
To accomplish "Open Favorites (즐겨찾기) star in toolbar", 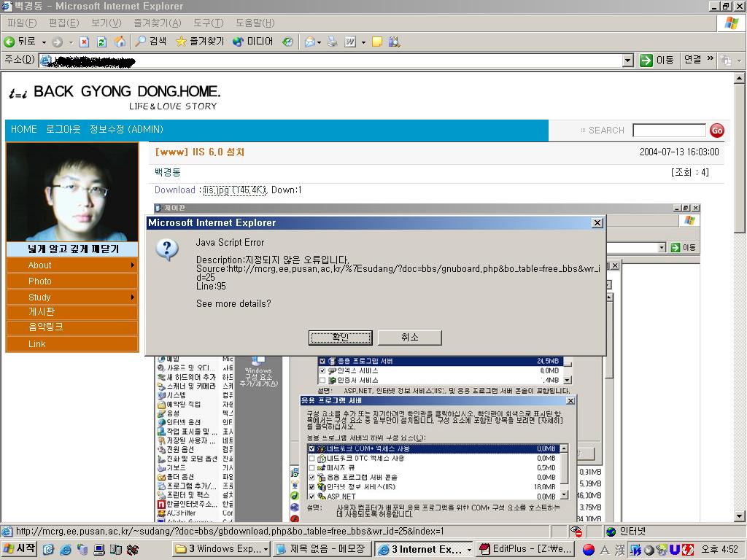I will coord(182,42).
